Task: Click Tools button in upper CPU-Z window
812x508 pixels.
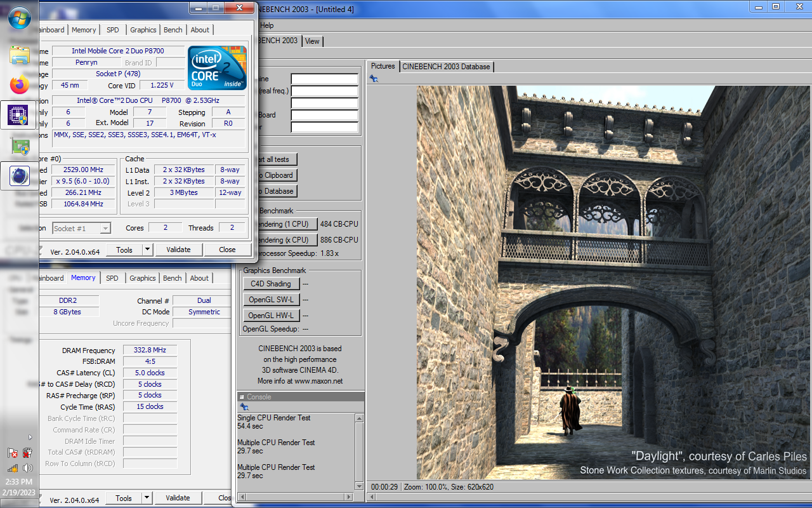Action: pos(124,250)
